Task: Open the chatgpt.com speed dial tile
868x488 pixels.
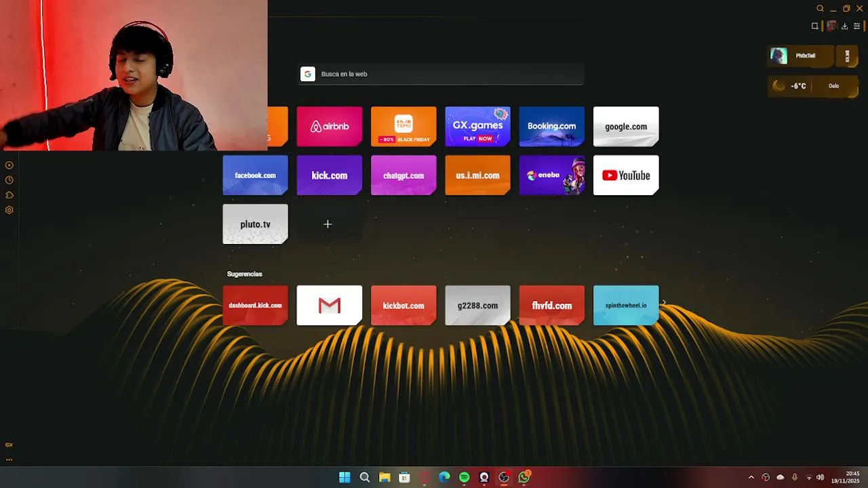Action: tap(403, 175)
